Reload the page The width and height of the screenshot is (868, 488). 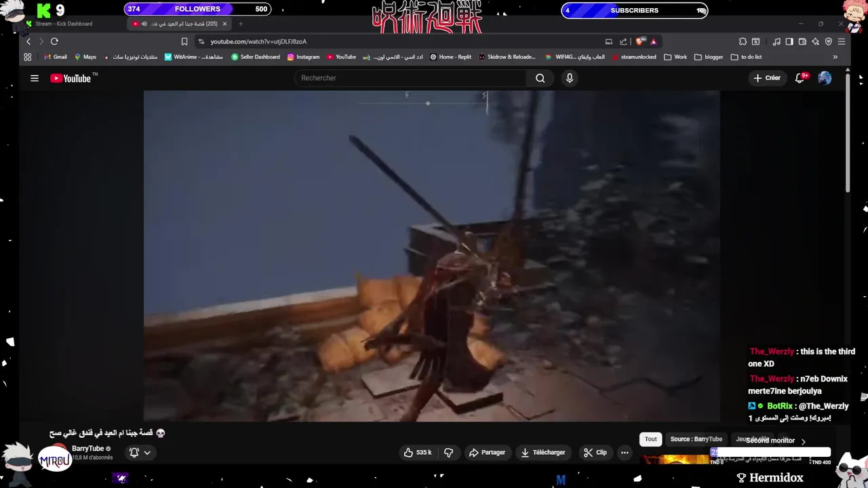coord(54,41)
